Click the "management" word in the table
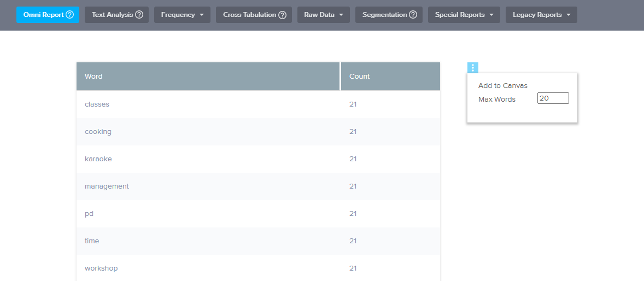The width and height of the screenshot is (644, 281). [x=107, y=186]
